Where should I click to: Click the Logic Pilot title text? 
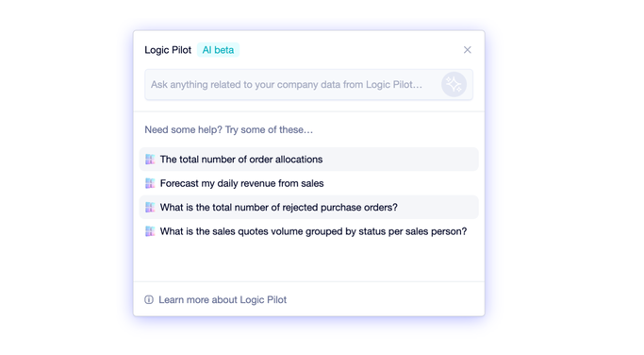(x=168, y=50)
